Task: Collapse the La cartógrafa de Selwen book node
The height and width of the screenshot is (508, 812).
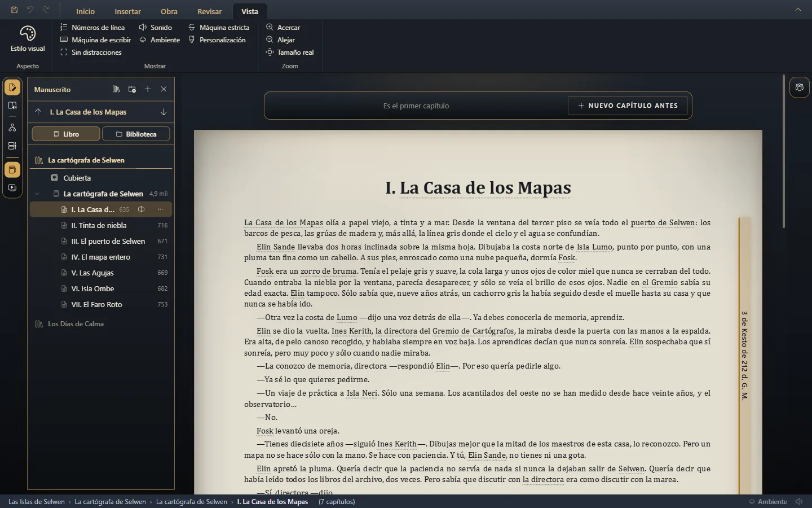Action: point(37,194)
